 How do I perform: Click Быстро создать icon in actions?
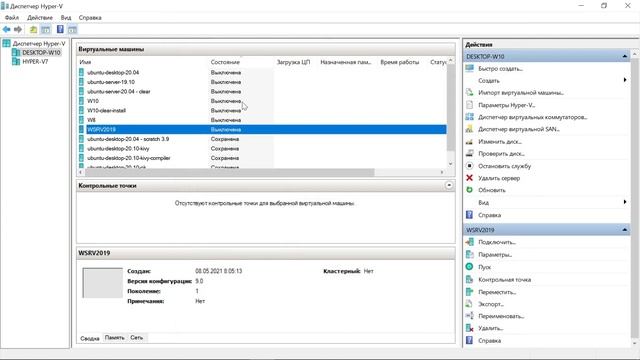click(469, 68)
